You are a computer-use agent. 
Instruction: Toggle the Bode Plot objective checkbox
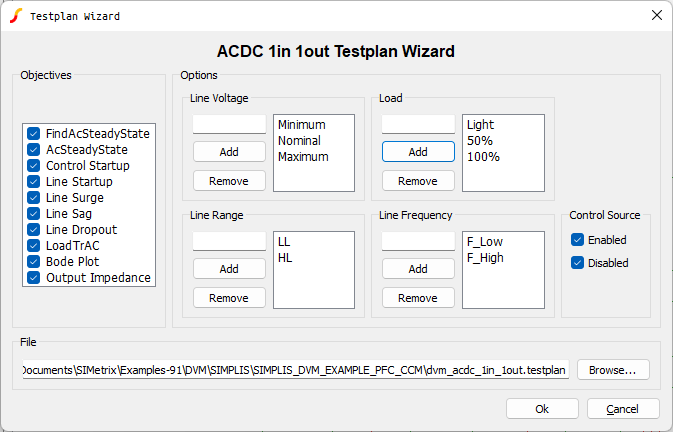point(34,261)
